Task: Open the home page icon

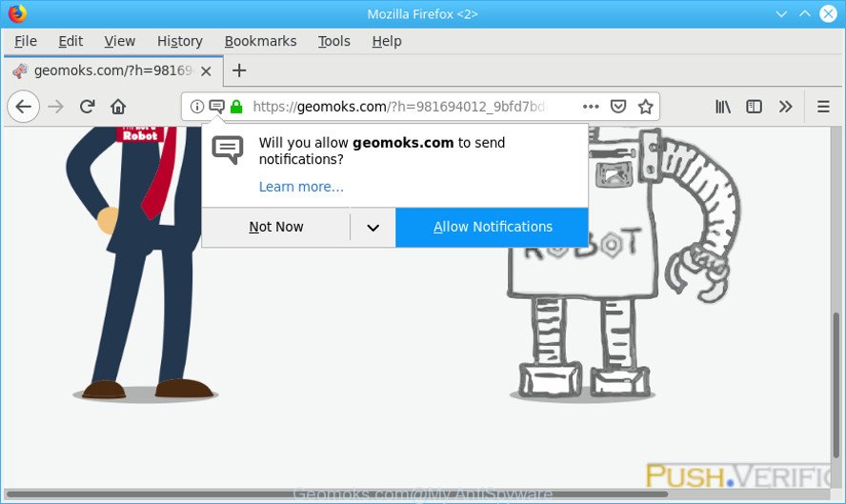Action: (118, 107)
